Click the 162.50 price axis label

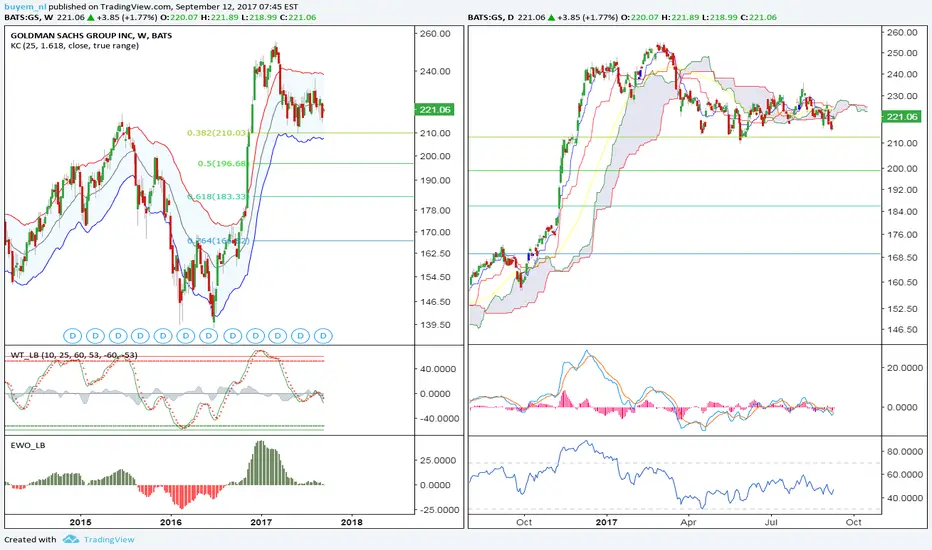click(x=435, y=253)
